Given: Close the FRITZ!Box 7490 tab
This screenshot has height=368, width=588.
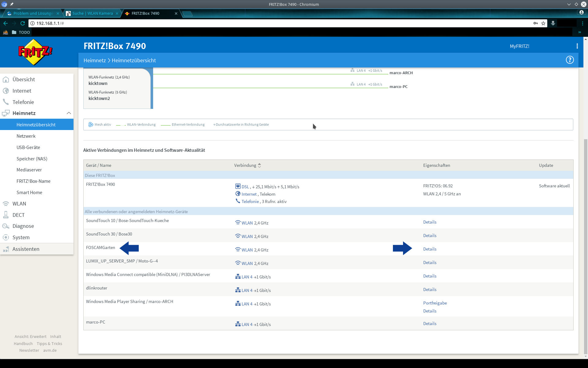Looking at the screenshot, I should click(176, 13).
